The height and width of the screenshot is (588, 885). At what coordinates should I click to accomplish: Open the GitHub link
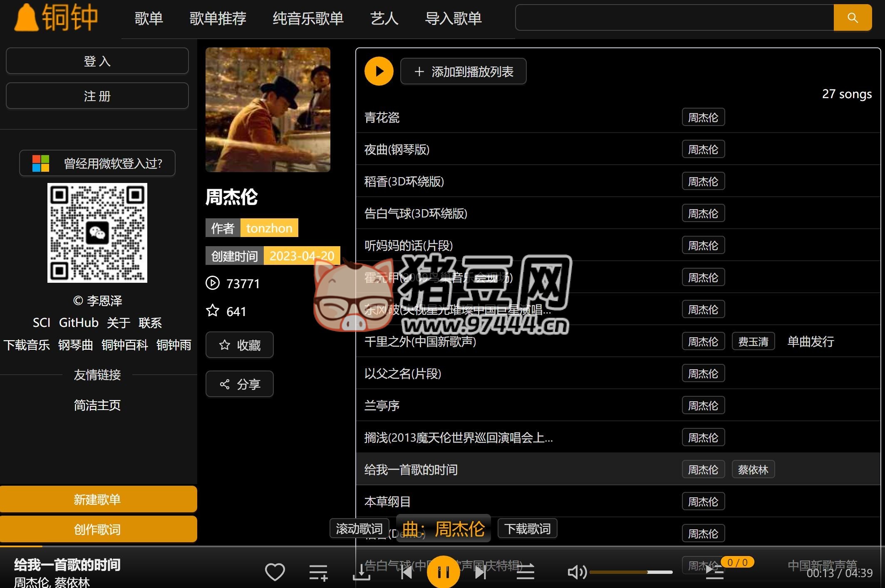pos(79,323)
